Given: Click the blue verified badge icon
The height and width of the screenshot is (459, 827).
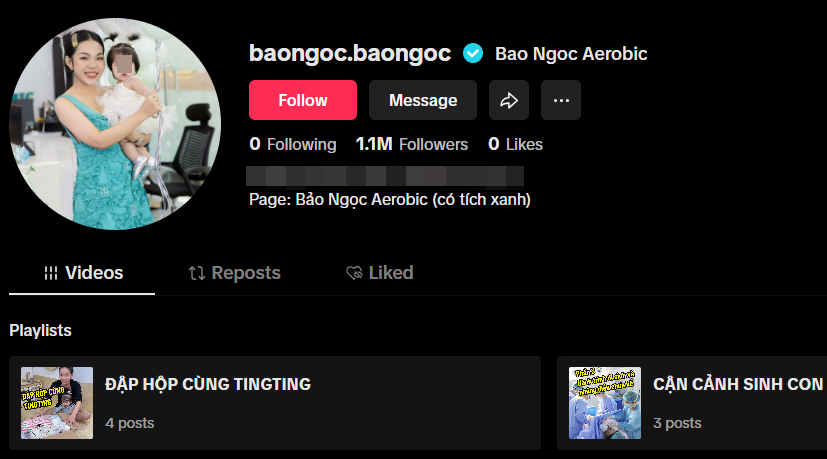Looking at the screenshot, I should pos(473,53).
